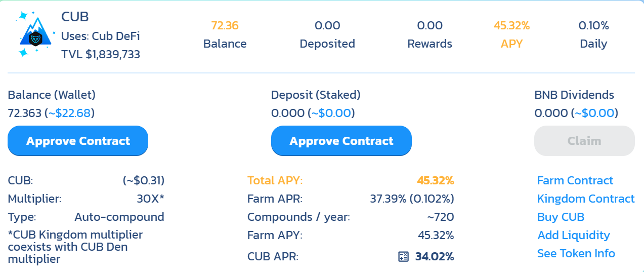The width and height of the screenshot is (644, 272).
Task: Collapse the CUB vault header title
Action: coord(75,17)
